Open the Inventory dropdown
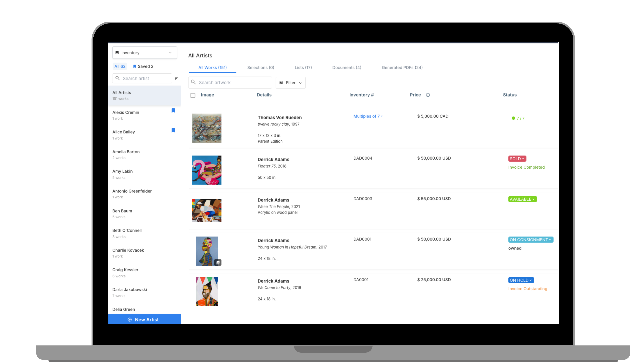The width and height of the screenshot is (644, 362). click(x=145, y=52)
